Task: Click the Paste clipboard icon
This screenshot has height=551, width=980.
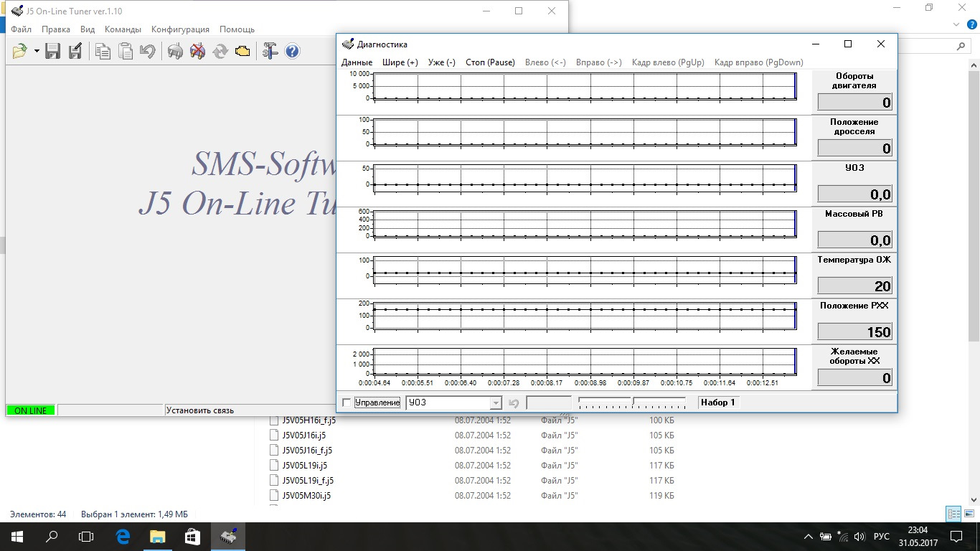Action: (126, 51)
